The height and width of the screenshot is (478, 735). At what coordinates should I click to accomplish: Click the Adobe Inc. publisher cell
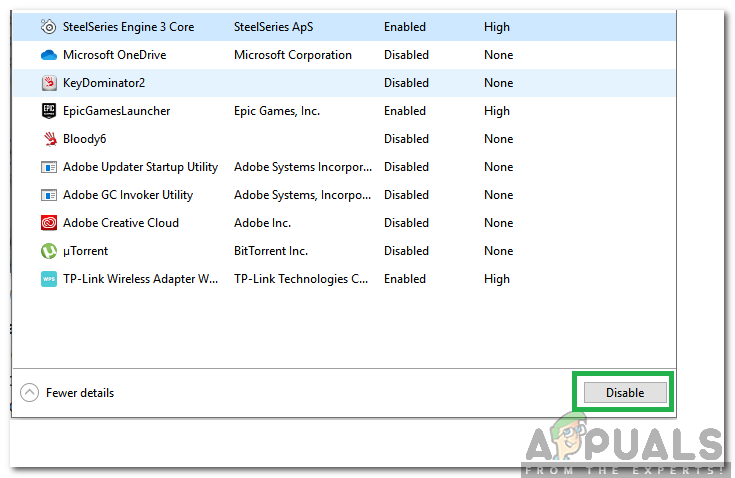tap(262, 223)
